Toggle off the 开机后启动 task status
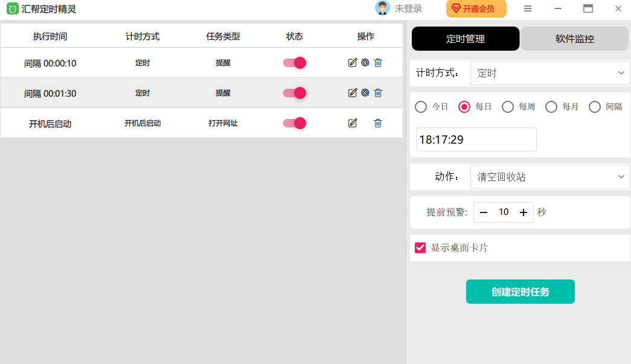The image size is (631, 364). pos(295,123)
